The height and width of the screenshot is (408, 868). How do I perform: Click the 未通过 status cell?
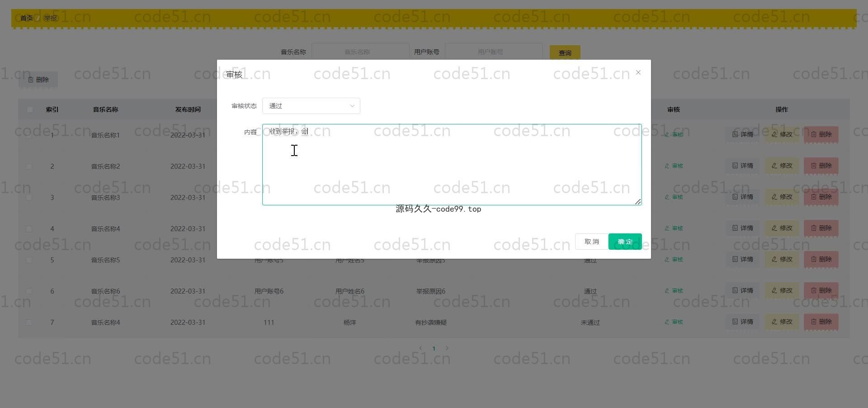click(x=590, y=323)
